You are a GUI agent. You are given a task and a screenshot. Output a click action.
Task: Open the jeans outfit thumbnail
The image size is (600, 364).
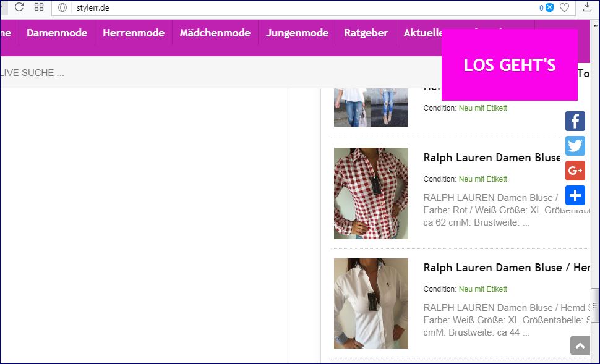pos(371,108)
